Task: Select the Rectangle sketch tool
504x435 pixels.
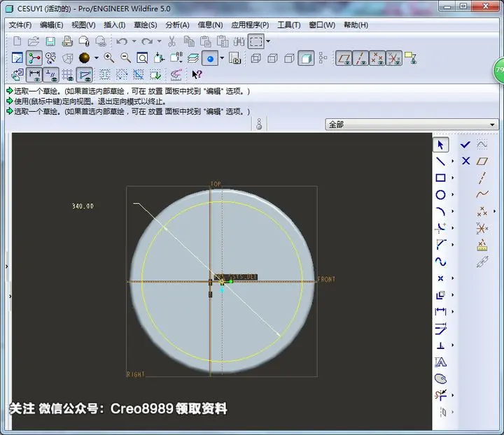Action: (440, 178)
